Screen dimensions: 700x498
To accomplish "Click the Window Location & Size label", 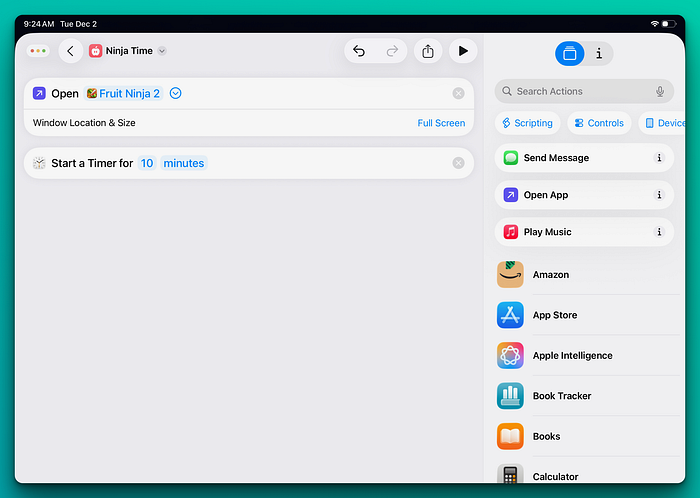I will click(x=84, y=123).
